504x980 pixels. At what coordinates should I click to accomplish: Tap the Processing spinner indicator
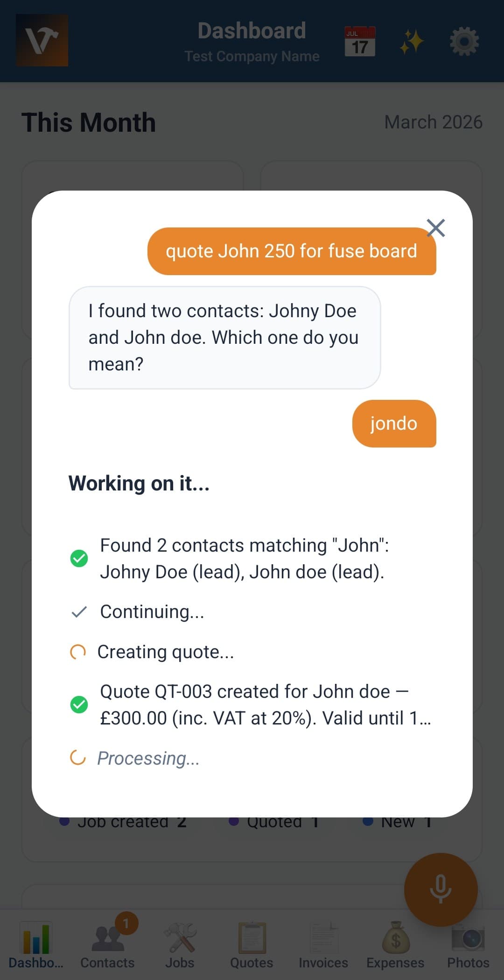(x=78, y=758)
